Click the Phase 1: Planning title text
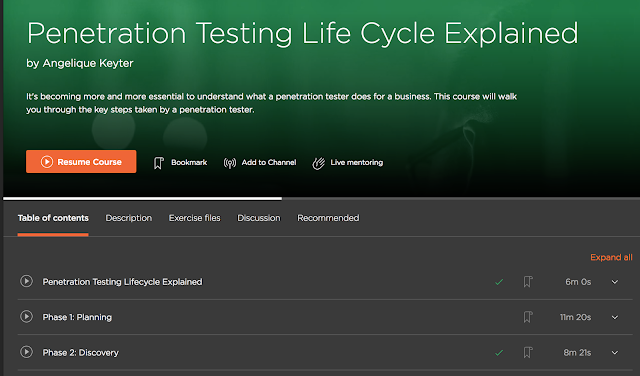The image size is (640, 376). [x=77, y=317]
